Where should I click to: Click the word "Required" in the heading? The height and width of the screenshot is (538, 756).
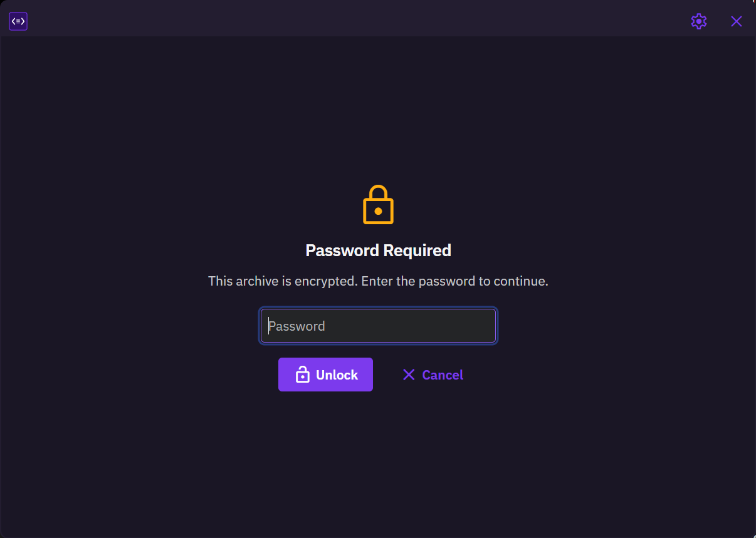click(x=417, y=251)
